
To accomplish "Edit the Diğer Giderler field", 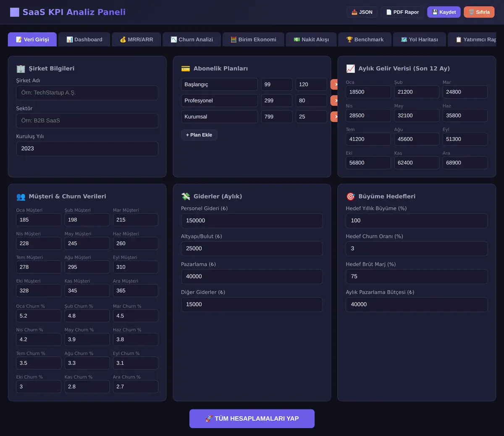I will [252, 305].
